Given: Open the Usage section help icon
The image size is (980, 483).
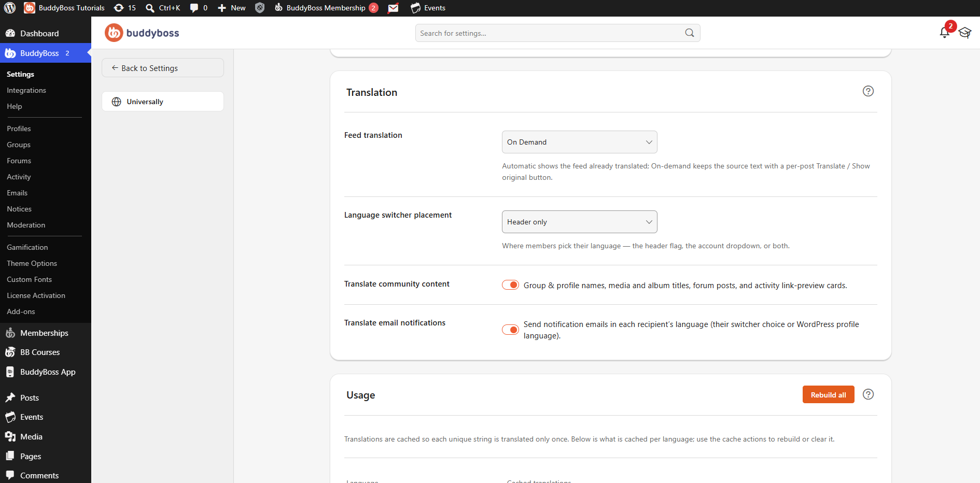Looking at the screenshot, I should pyautogui.click(x=868, y=394).
